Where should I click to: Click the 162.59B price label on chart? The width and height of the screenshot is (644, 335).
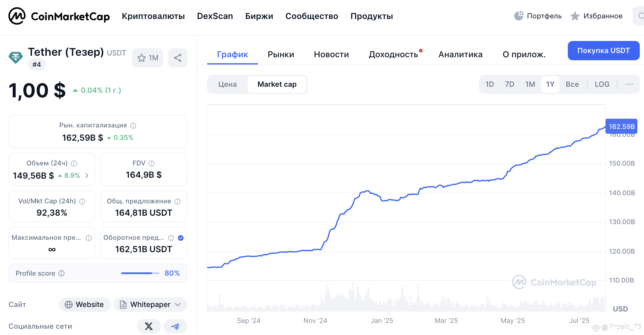622,127
